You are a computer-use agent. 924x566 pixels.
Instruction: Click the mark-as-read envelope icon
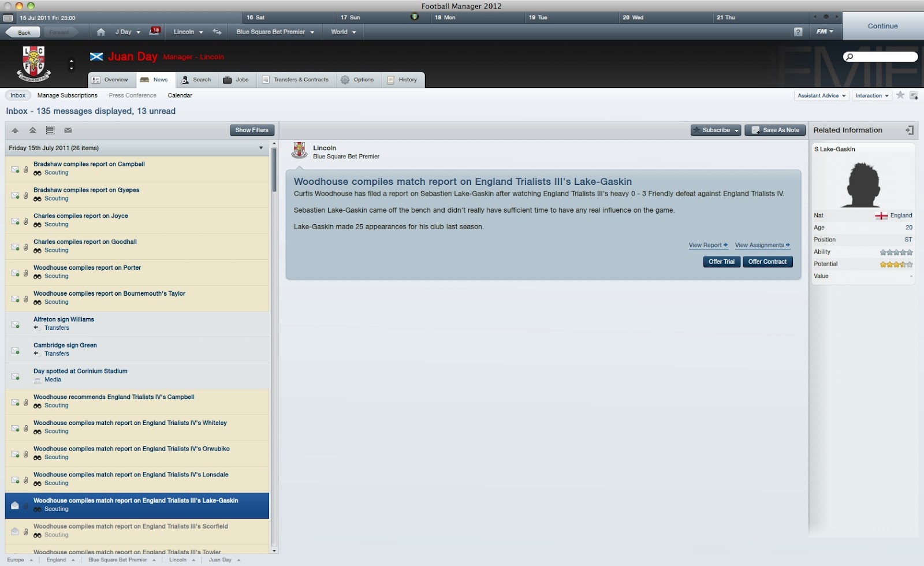click(68, 130)
